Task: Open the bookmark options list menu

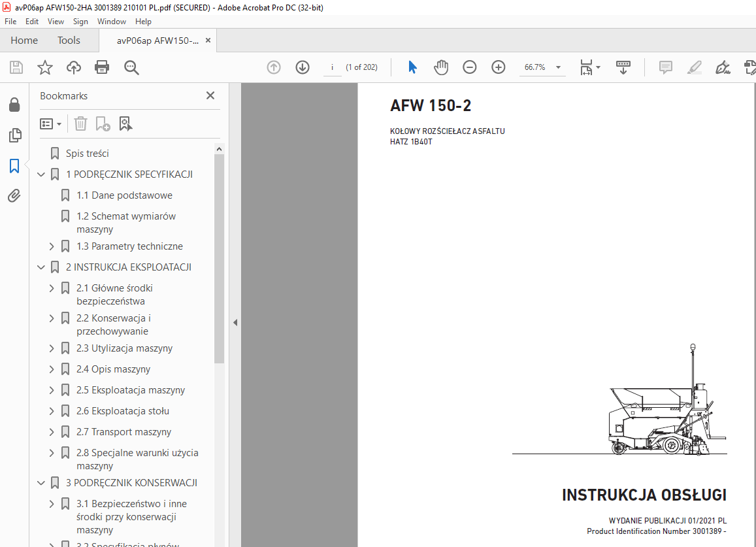Action: click(x=50, y=124)
